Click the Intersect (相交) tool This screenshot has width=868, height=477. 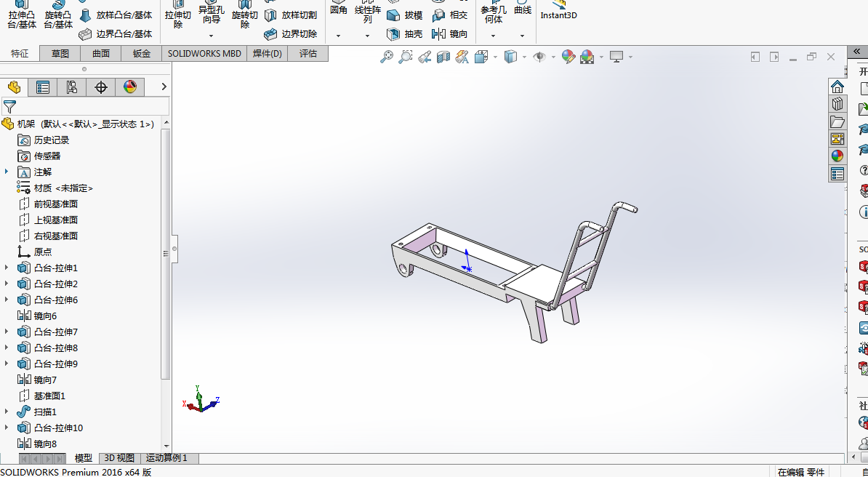(x=450, y=15)
